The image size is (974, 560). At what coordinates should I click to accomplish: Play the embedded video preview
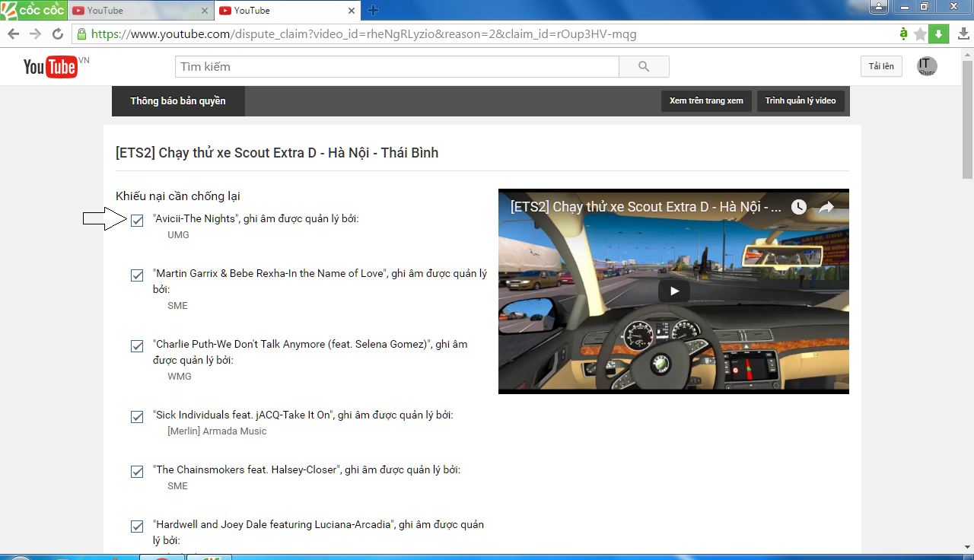673,291
